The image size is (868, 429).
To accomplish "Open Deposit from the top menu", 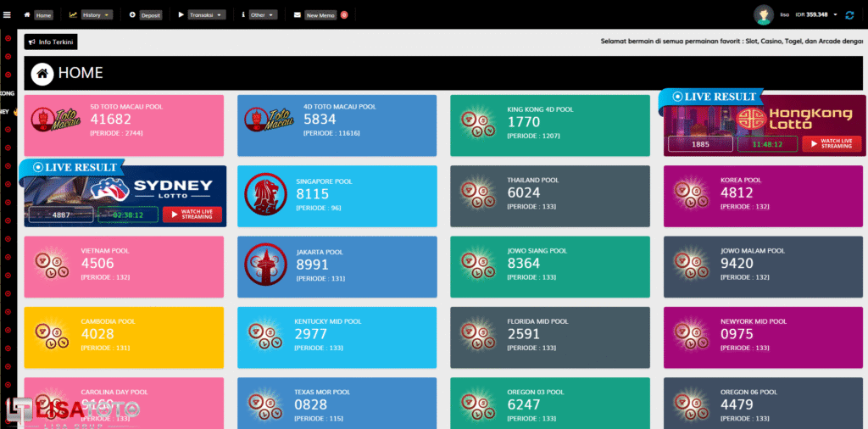I will [150, 15].
